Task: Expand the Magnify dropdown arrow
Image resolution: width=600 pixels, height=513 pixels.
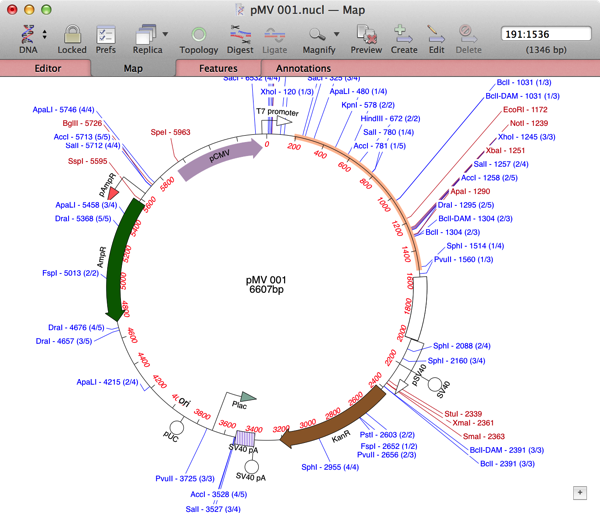Action: tap(337, 36)
